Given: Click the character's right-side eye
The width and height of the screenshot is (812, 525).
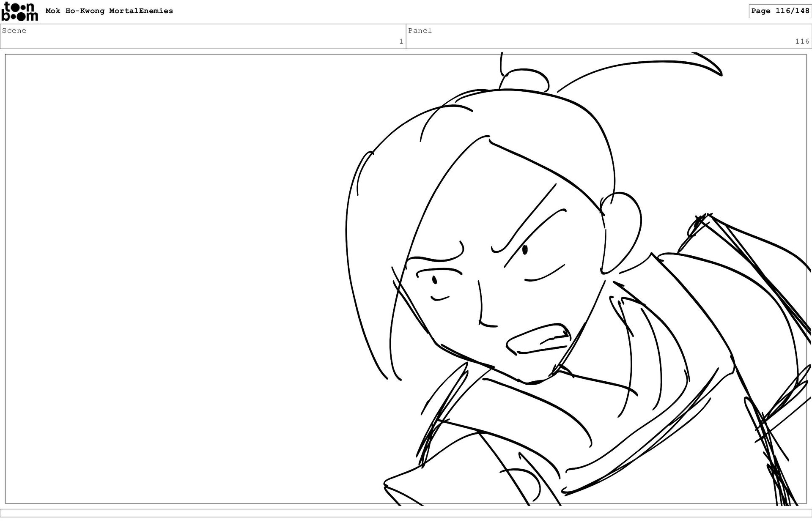Looking at the screenshot, I should (x=525, y=250).
